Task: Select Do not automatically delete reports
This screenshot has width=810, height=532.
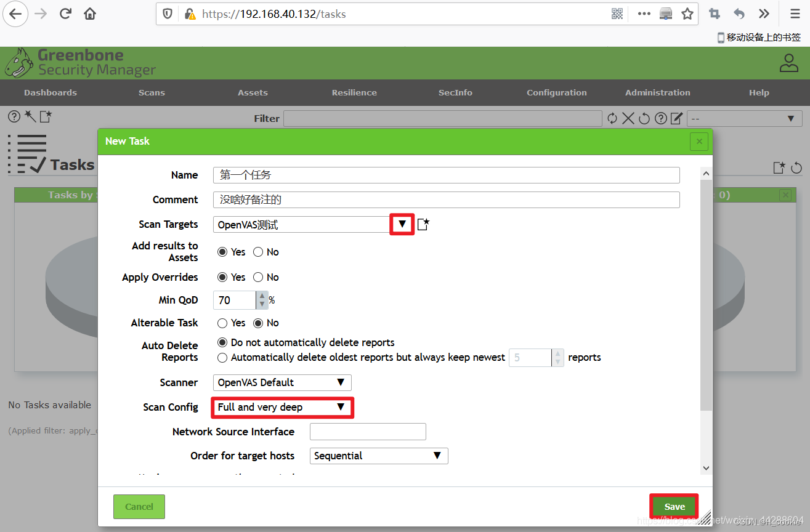Action: 222,342
